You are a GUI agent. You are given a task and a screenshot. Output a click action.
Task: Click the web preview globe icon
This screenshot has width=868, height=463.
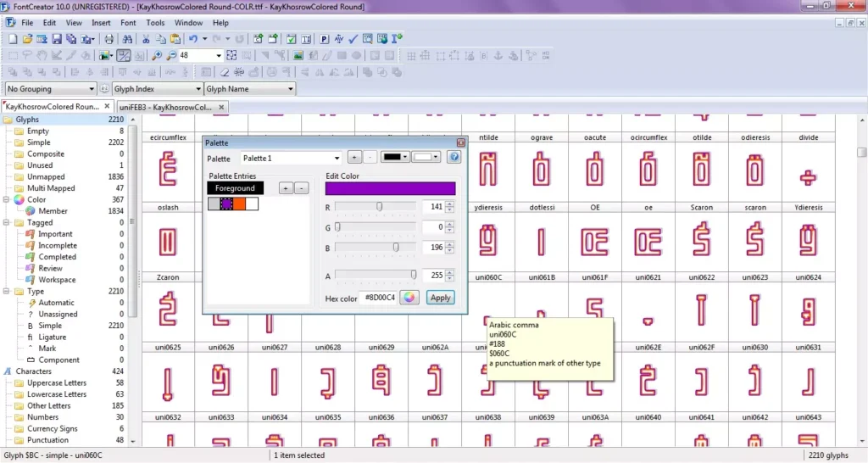pos(382,39)
